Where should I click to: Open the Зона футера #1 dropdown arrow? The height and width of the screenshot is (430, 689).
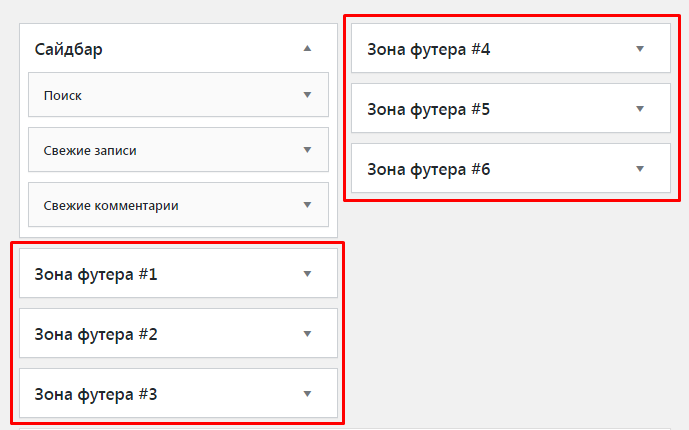[308, 273]
